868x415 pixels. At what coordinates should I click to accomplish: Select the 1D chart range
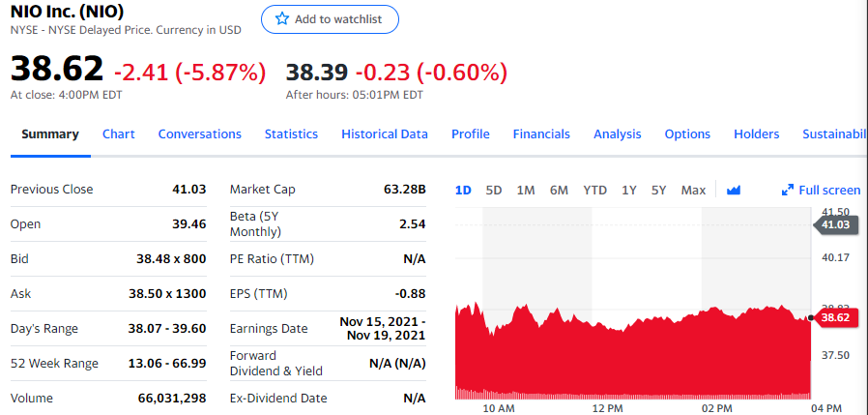point(463,190)
